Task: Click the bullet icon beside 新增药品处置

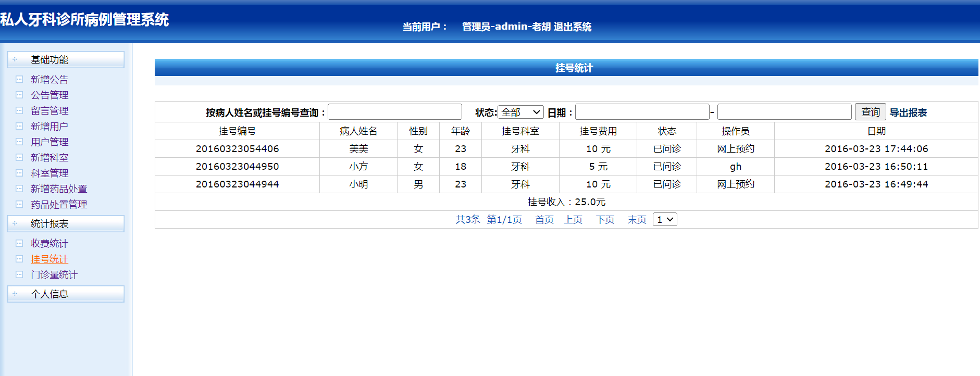Action: click(19, 189)
